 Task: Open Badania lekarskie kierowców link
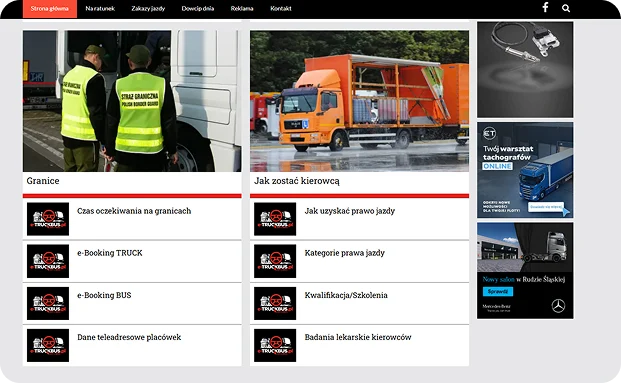click(x=358, y=337)
